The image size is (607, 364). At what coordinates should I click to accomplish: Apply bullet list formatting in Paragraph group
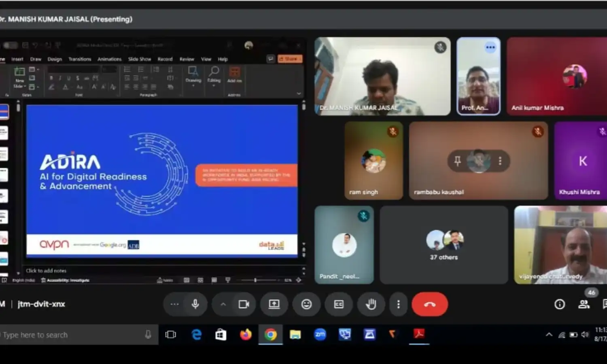click(x=127, y=70)
